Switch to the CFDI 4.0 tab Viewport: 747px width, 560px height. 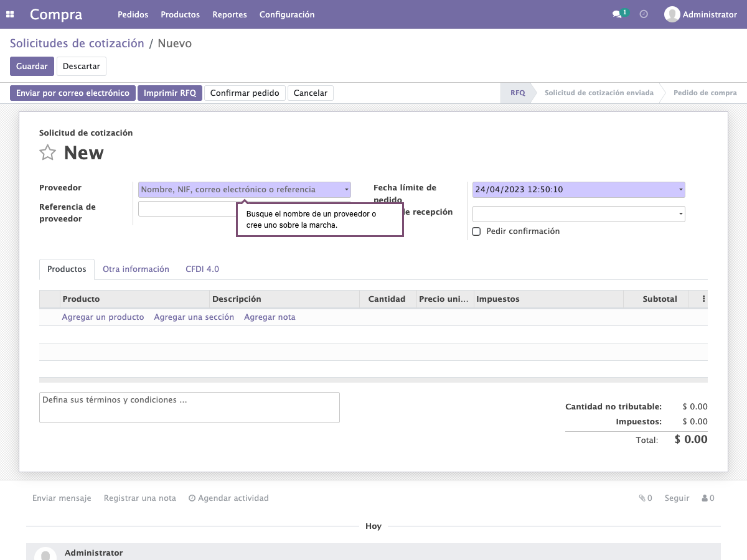tap(202, 269)
